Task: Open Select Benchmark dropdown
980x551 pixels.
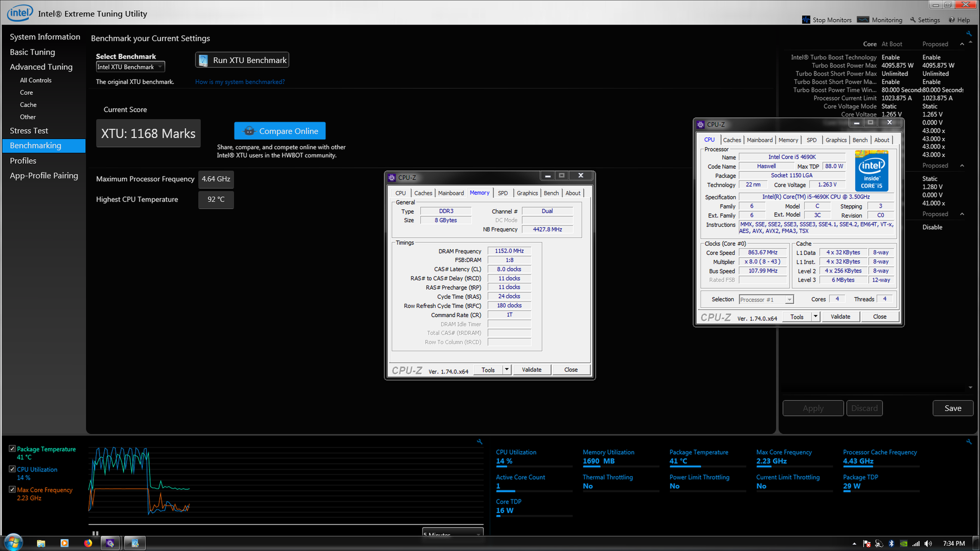Action: tap(131, 67)
